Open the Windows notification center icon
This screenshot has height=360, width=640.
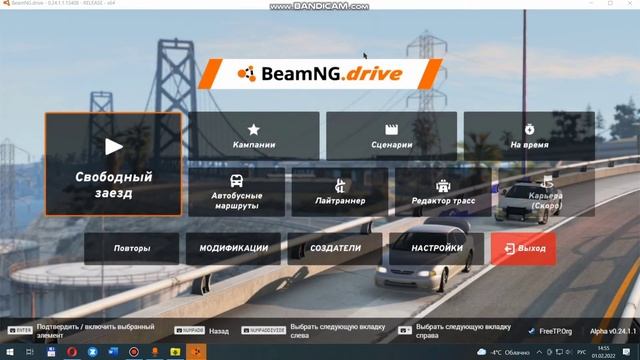(626, 352)
